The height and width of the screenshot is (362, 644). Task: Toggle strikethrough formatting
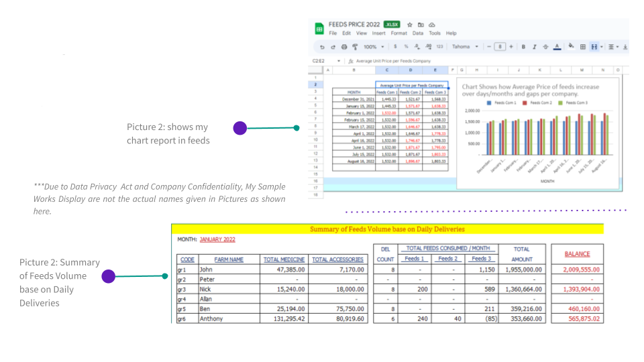pyautogui.click(x=545, y=47)
